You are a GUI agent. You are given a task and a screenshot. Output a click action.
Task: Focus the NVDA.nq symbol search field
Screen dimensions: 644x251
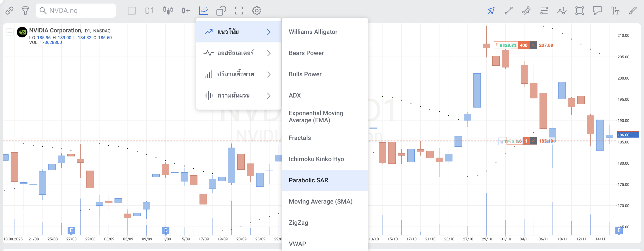[x=76, y=11]
